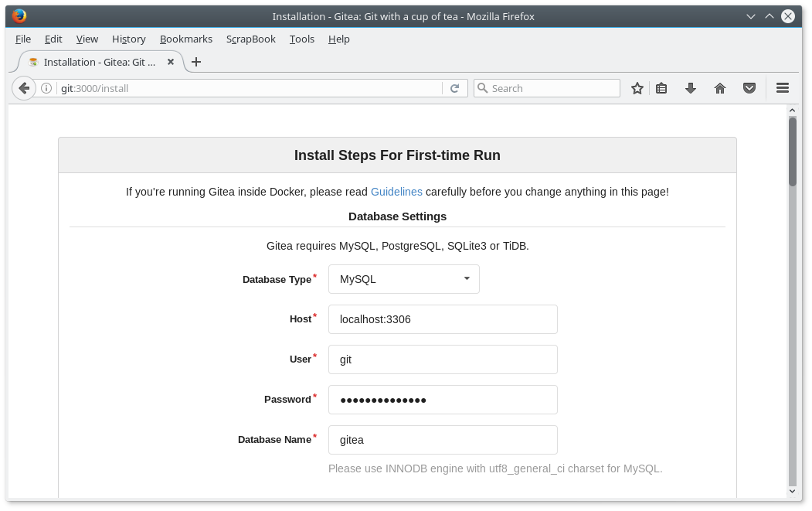Image resolution: width=812 pixels, height=511 pixels.
Task: Focus the Database Name field
Action: (x=442, y=440)
